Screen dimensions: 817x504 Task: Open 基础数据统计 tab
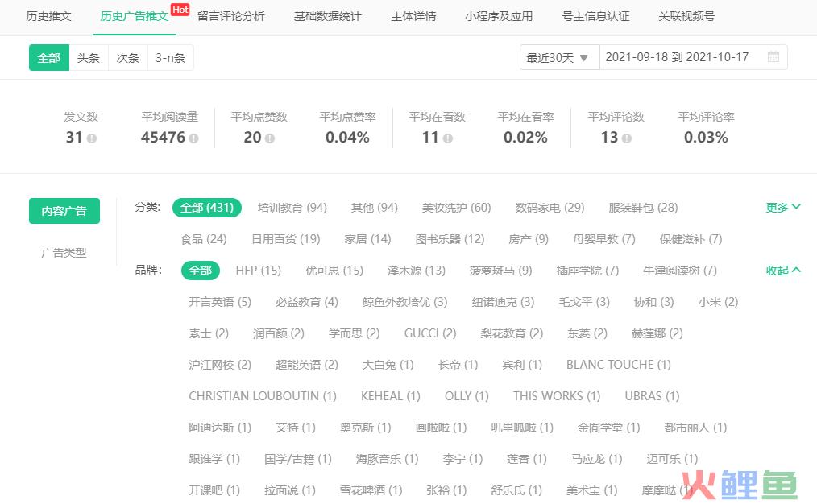[x=328, y=16]
